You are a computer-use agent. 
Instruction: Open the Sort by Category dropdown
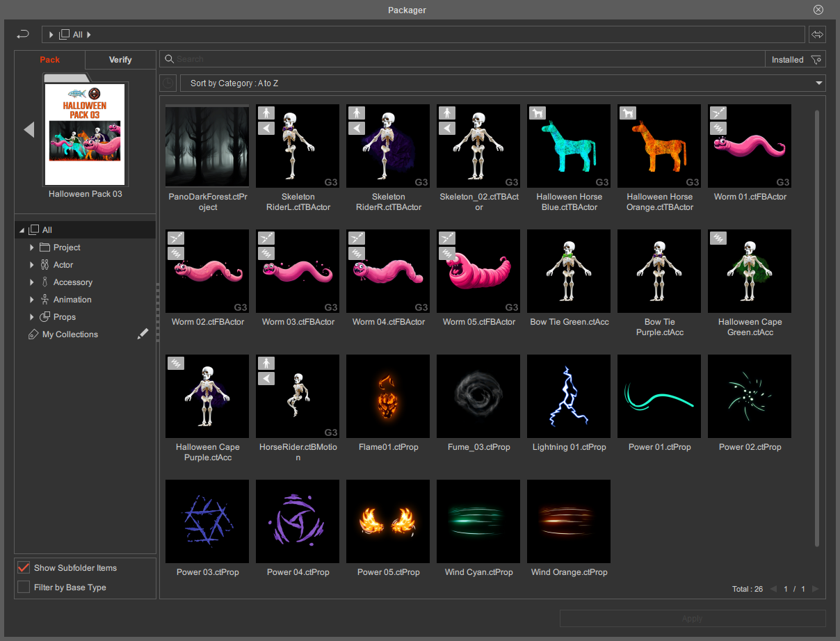click(503, 83)
